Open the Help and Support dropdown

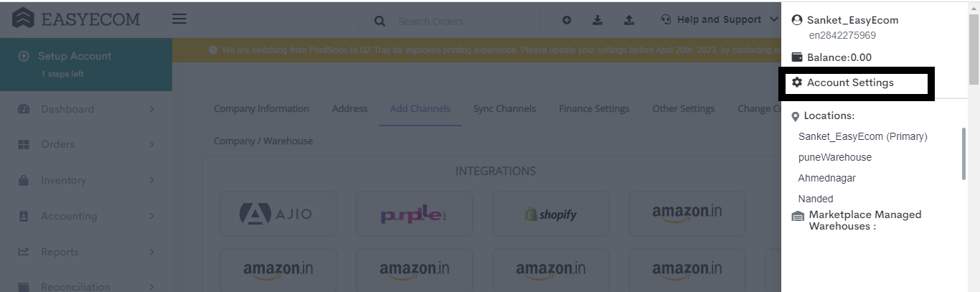tap(720, 19)
